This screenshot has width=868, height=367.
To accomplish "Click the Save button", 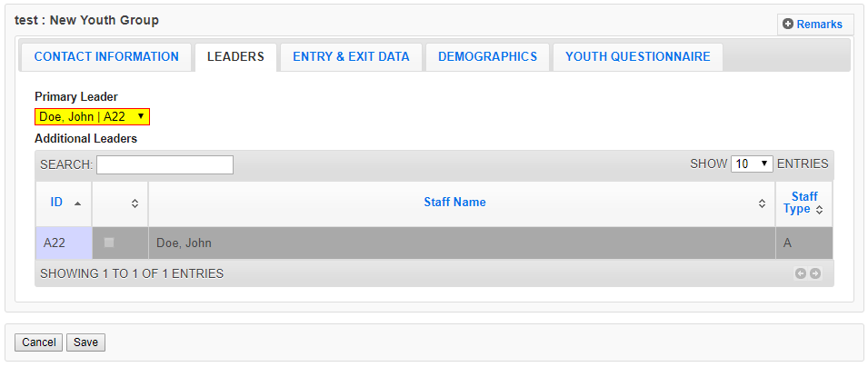I will tap(85, 342).
